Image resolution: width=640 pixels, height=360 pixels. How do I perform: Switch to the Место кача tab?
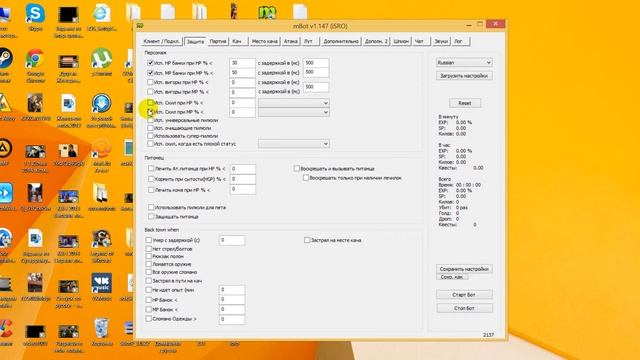(264, 41)
